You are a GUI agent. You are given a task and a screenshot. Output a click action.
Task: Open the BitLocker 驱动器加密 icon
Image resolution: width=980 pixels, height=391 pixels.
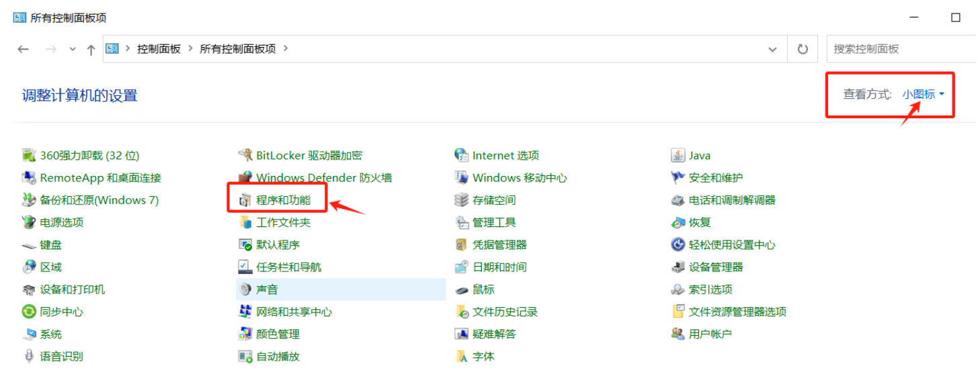coord(245,156)
